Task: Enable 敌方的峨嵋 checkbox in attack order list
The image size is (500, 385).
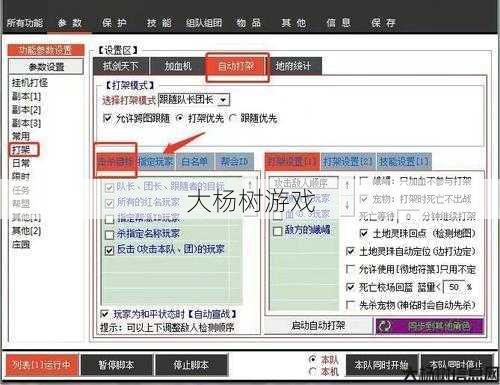Action: point(277,231)
